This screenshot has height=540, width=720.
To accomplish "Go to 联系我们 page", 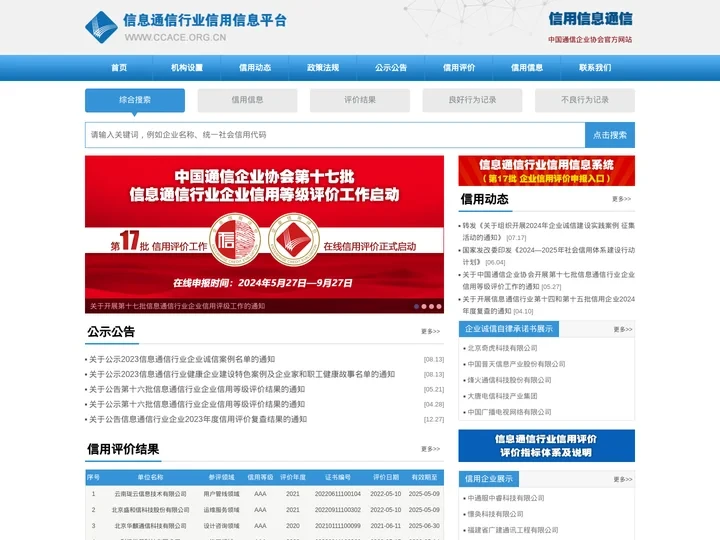I will 595,68.
